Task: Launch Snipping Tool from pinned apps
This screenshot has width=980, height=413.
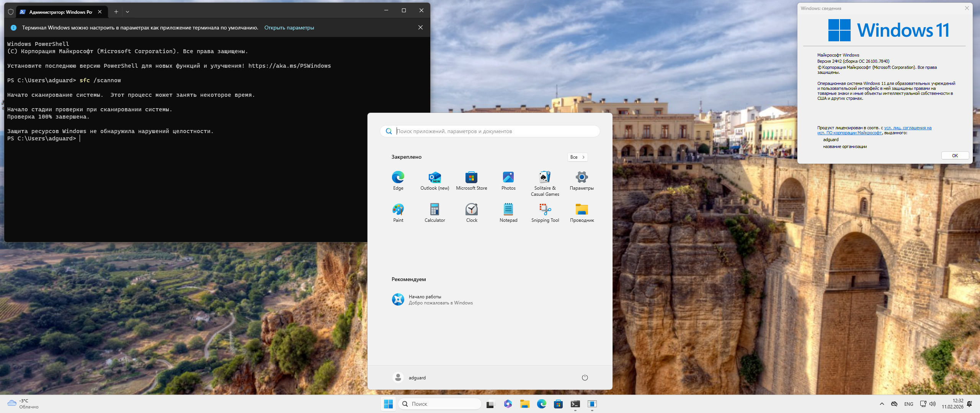Action: [x=545, y=210]
